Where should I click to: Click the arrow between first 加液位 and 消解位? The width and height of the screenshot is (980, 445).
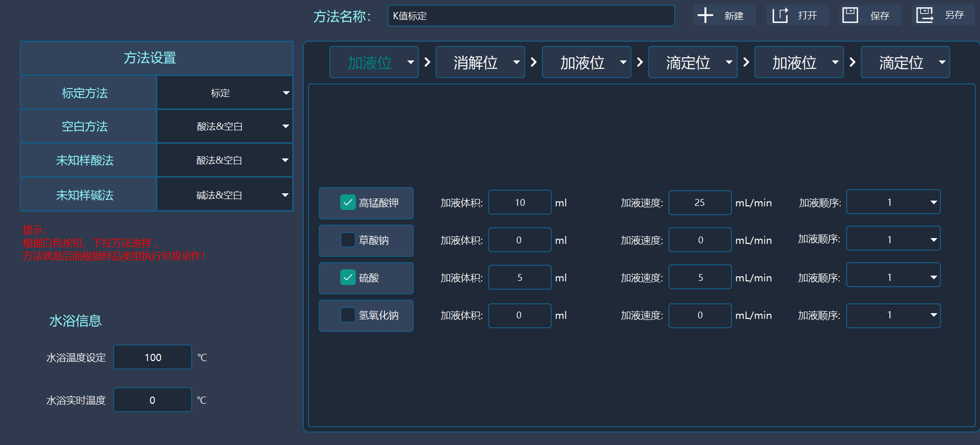pyautogui.click(x=427, y=63)
